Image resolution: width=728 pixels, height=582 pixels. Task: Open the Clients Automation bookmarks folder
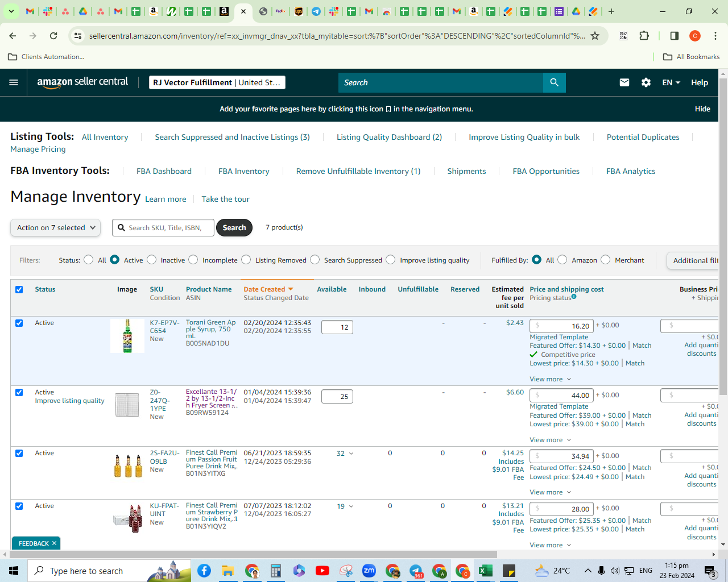47,57
